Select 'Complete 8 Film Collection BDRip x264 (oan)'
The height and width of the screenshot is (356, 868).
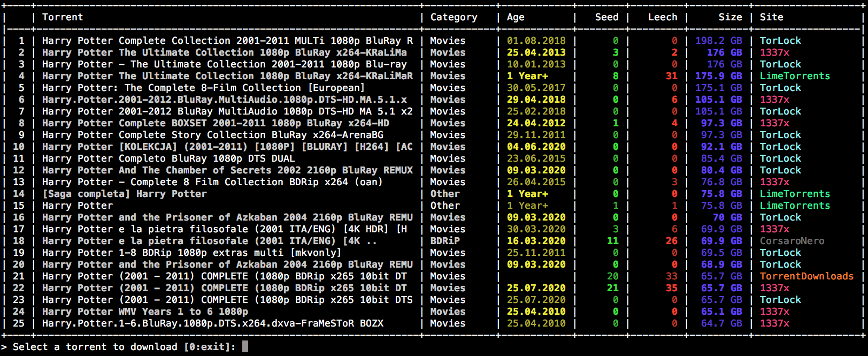[x=212, y=182]
